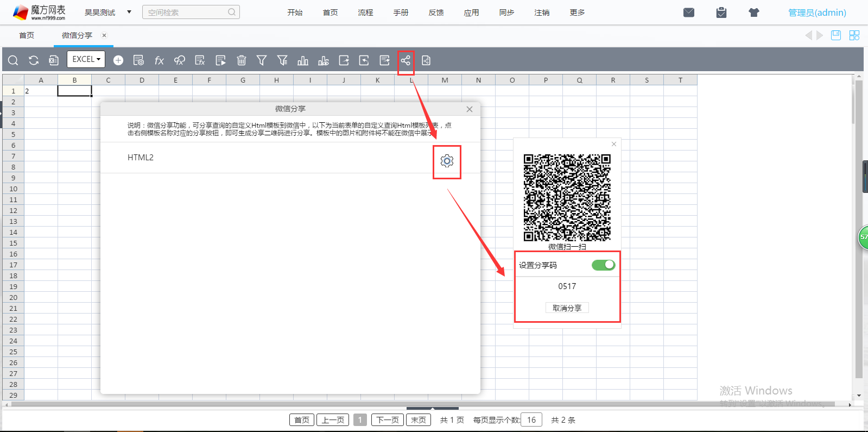Image resolution: width=868 pixels, height=432 pixels.
Task: Select the HTML2 template row
Action: (290, 158)
